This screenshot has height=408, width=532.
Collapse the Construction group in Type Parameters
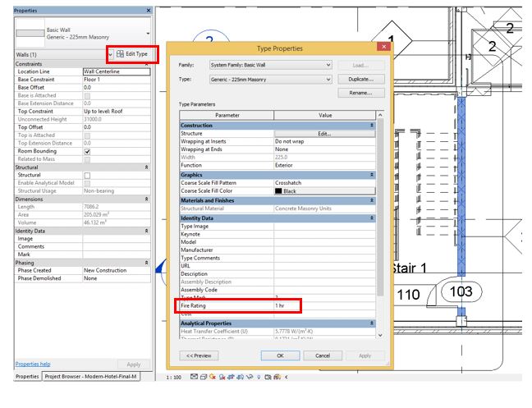(x=372, y=125)
